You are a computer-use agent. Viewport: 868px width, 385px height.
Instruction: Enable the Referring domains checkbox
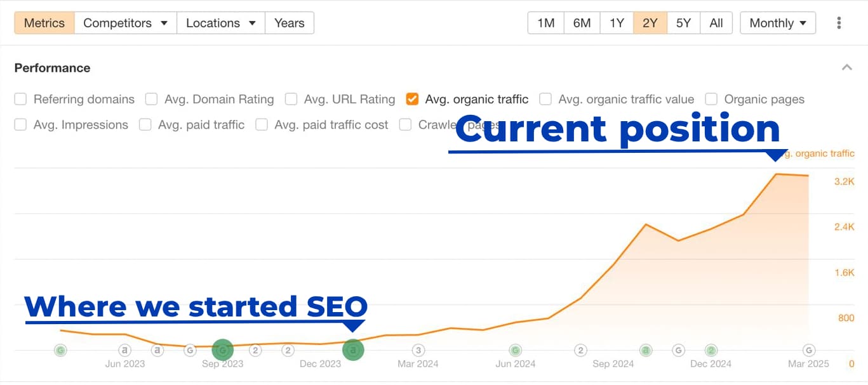[21, 100]
